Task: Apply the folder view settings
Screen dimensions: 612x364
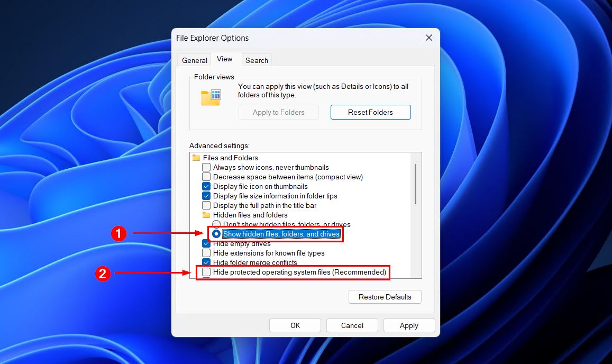Action: click(x=409, y=325)
